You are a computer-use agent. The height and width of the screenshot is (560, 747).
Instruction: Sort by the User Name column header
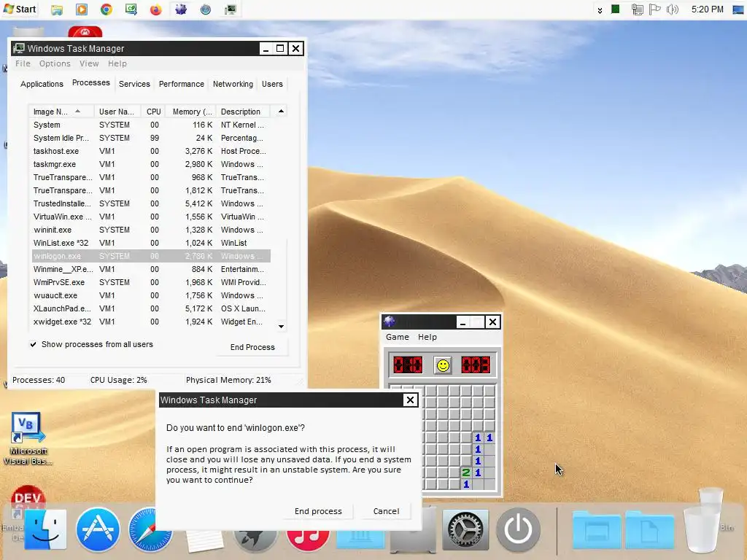tap(117, 112)
